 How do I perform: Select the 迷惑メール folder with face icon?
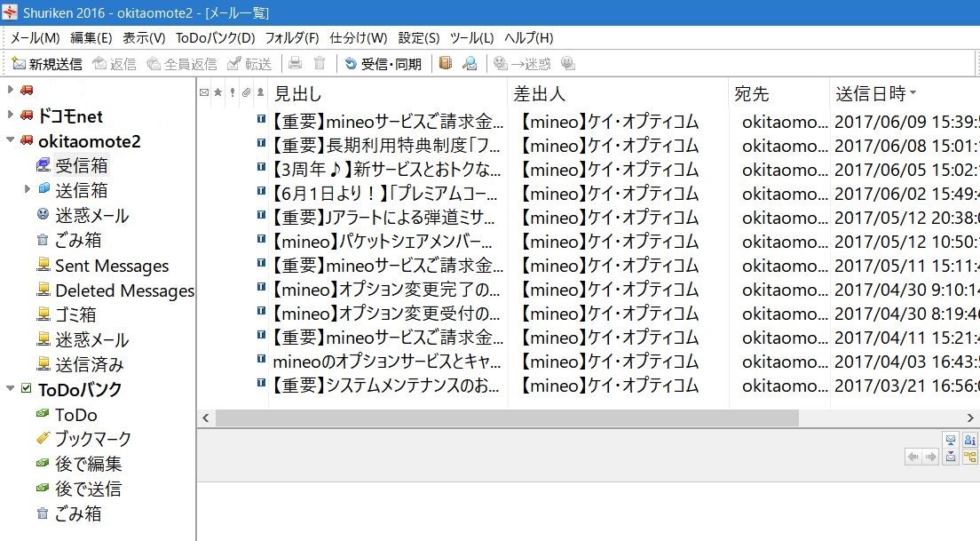(91, 215)
